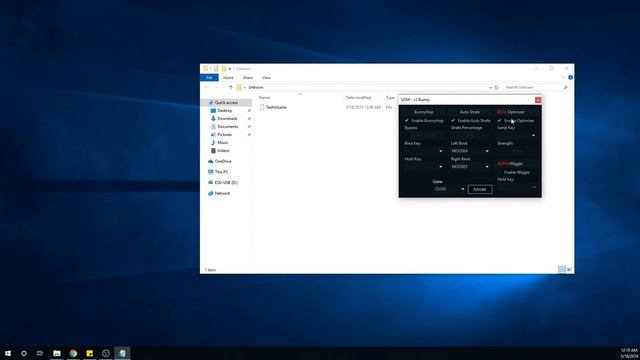Click the Activate button

(480, 189)
